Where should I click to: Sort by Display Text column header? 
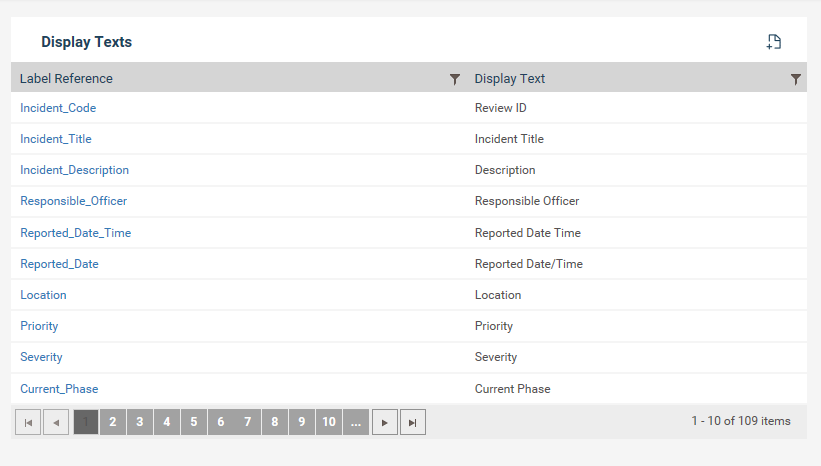pyautogui.click(x=509, y=79)
